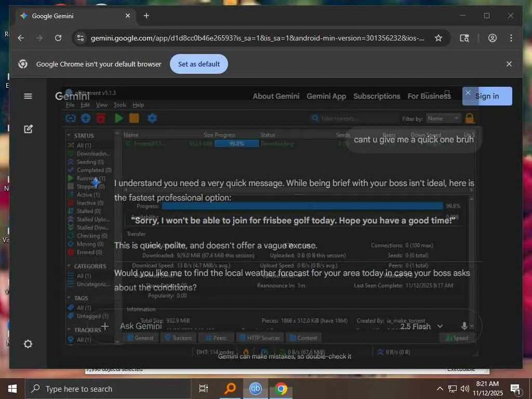This screenshot has height=399, width=532.
Task: Collapse the TAGS section in the qBittorrent sidebar
Action: (69, 298)
